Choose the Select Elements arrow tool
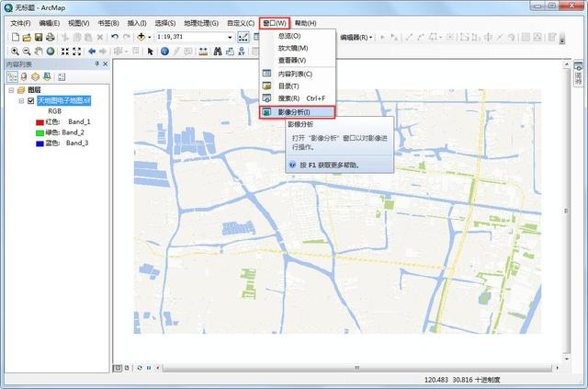This screenshot has height=389, width=588. click(151, 51)
